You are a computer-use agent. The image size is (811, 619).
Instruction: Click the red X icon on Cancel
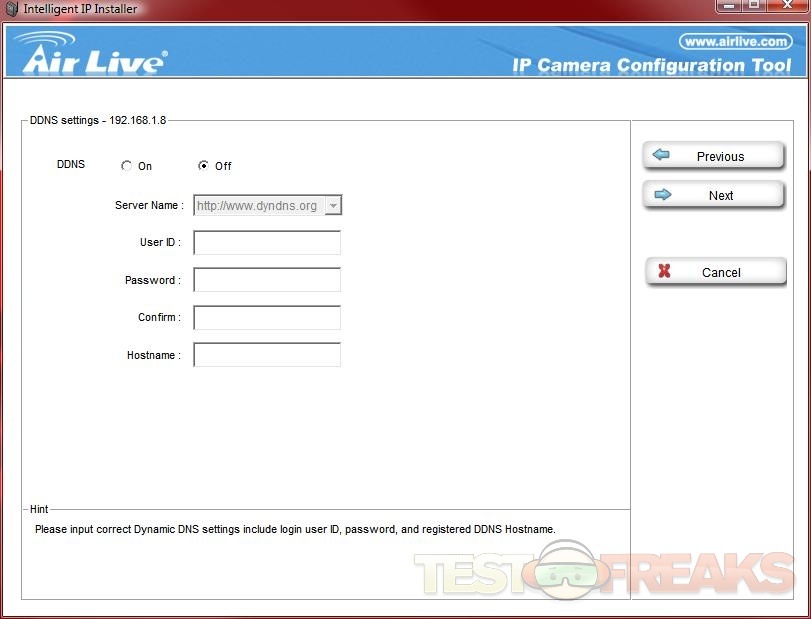(664, 272)
